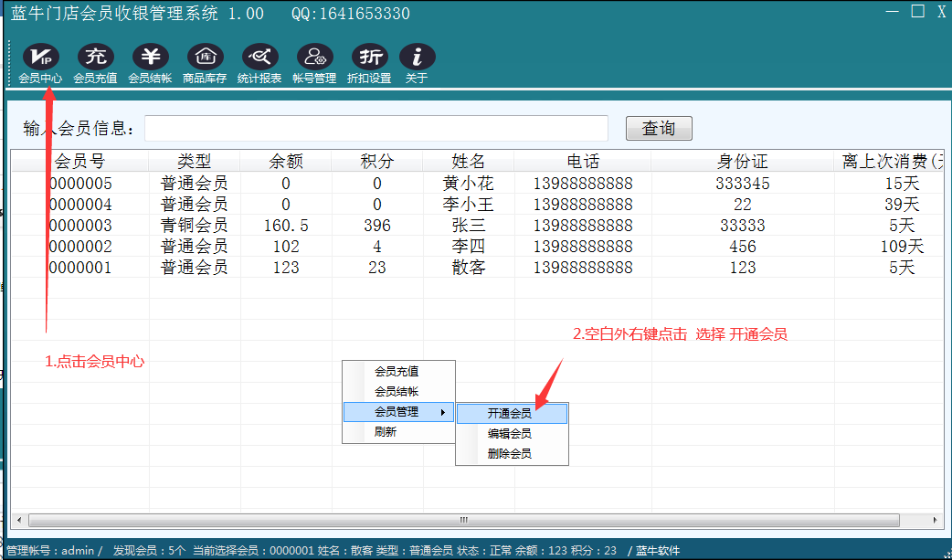Close the window with X
The height and width of the screenshot is (560, 952).
pyautogui.click(x=941, y=12)
